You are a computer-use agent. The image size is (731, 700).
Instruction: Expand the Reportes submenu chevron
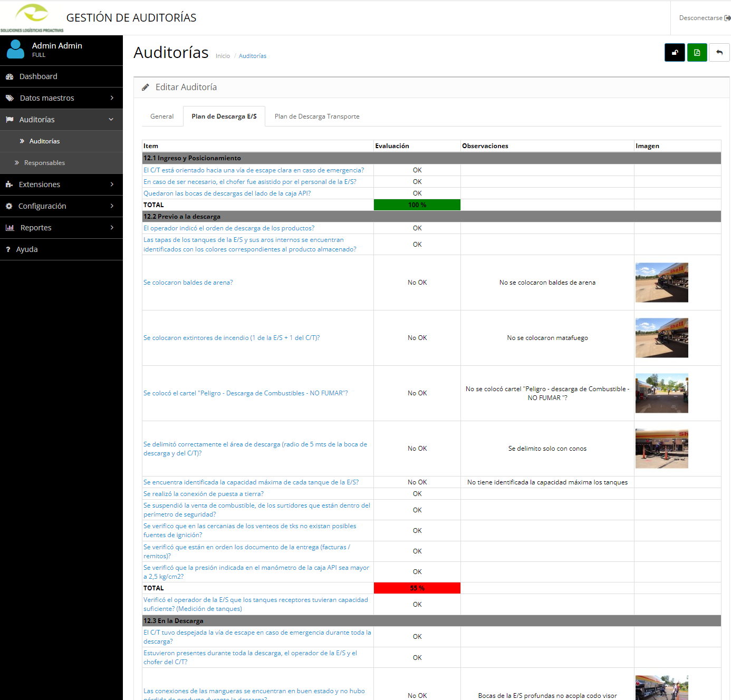(x=112, y=228)
